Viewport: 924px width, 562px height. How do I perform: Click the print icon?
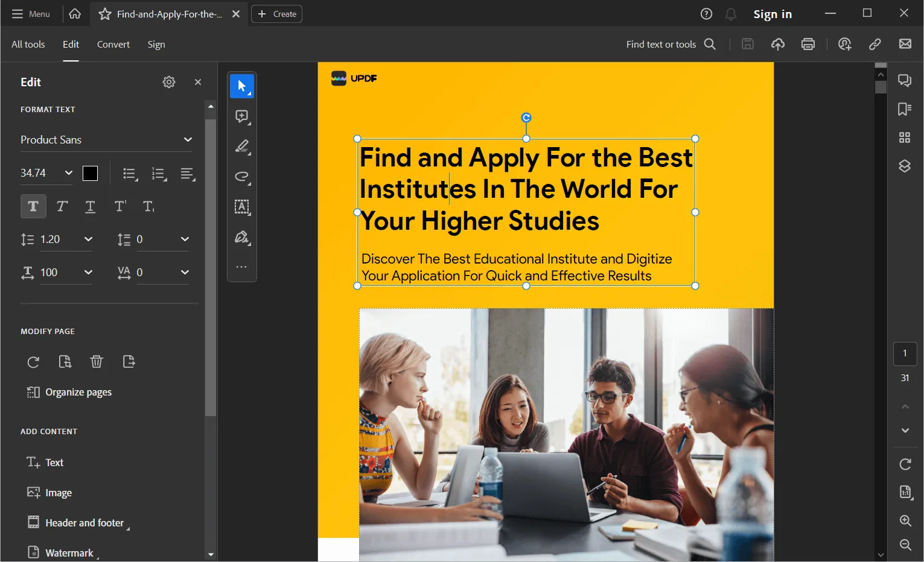[808, 44]
